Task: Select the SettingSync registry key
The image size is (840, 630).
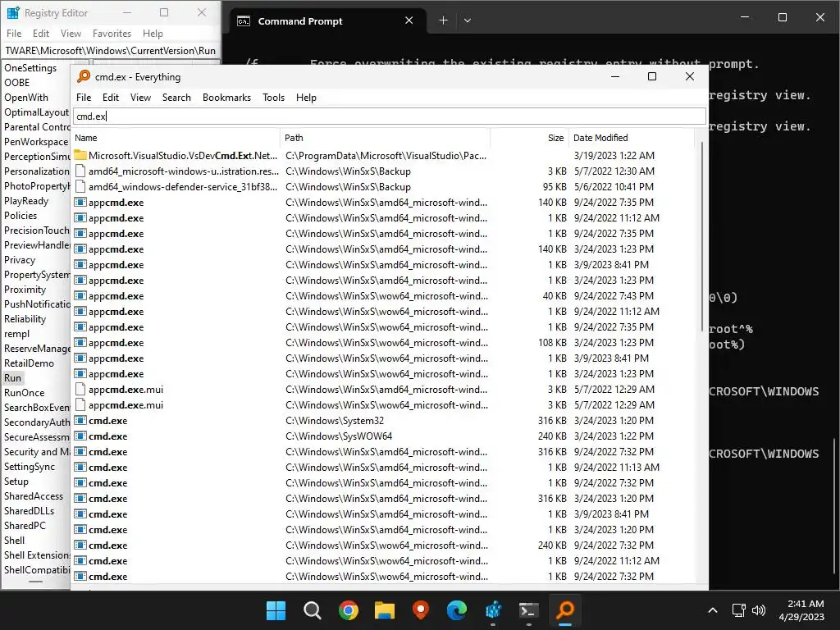Action: point(30,467)
